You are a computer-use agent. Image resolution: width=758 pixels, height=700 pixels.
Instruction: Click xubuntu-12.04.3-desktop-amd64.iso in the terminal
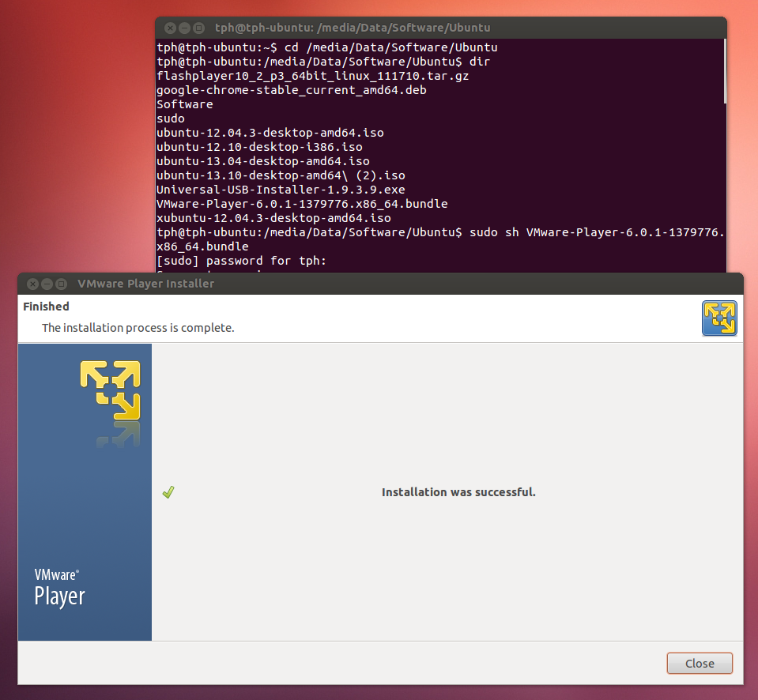click(273, 218)
